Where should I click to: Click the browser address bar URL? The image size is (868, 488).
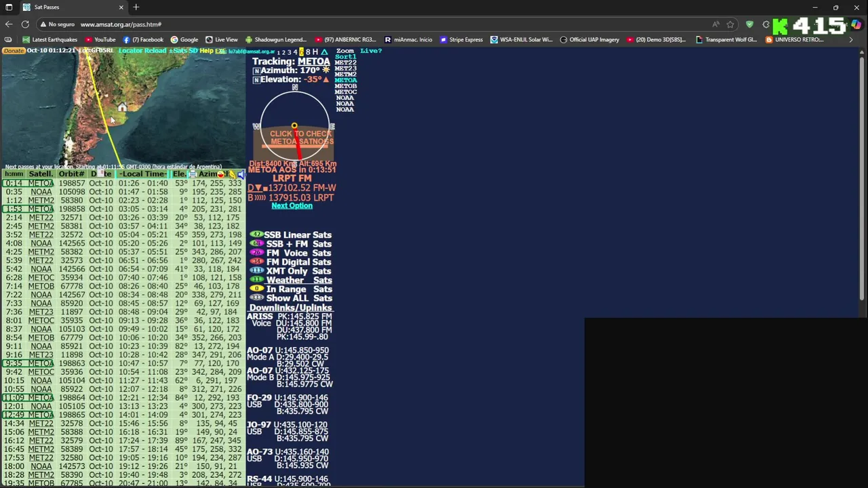click(x=121, y=24)
